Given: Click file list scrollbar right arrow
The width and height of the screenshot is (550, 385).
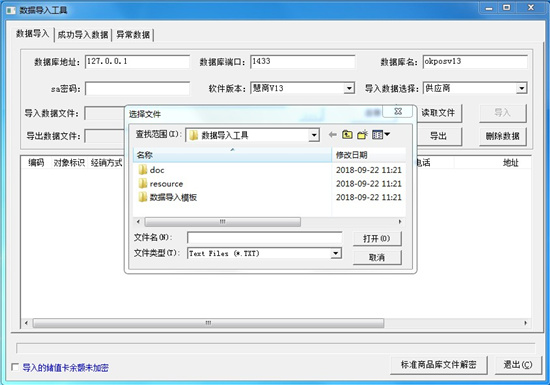Looking at the screenshot, I should [400, 222].
